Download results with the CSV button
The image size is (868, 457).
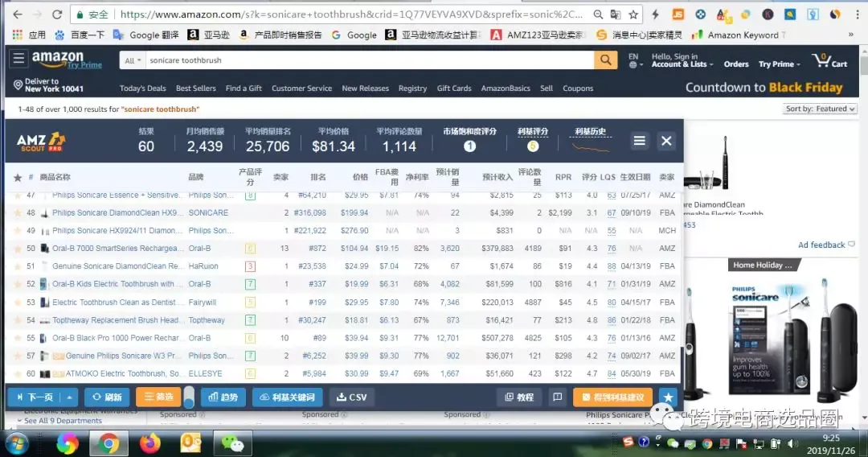pyautogui.click(x=351, y=397)
